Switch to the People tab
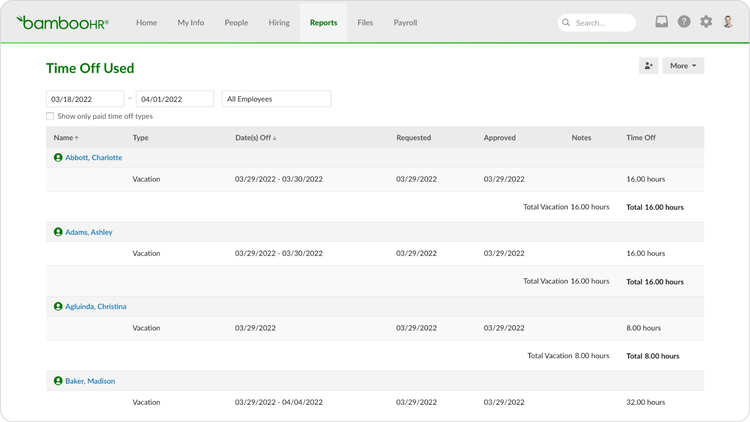Viewport: 750px width, 422px height. 236,22
